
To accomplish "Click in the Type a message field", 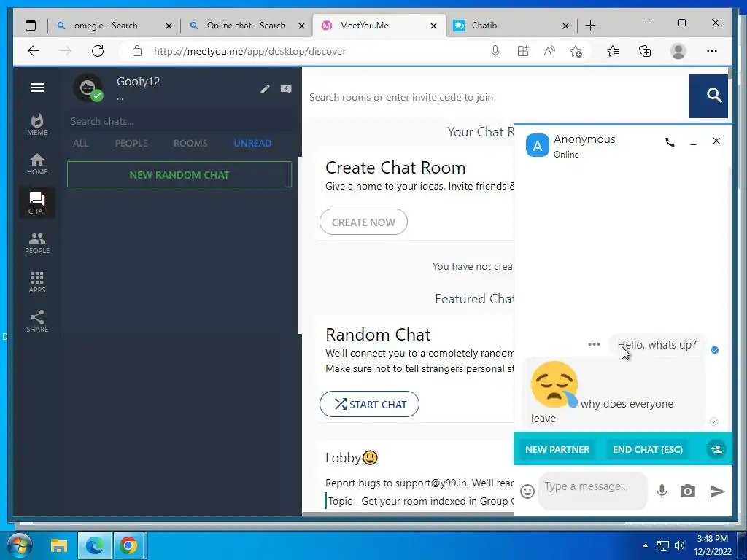I will (593, 491).
